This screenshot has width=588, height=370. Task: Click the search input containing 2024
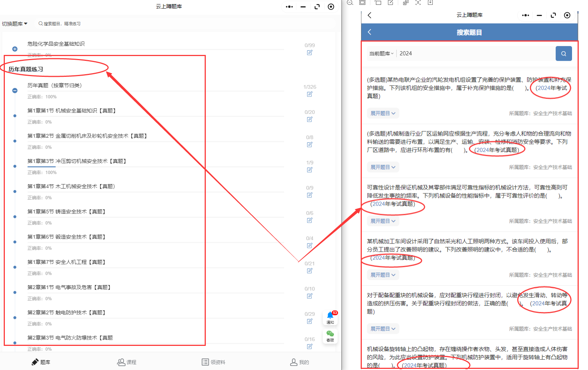click(476, 53)
